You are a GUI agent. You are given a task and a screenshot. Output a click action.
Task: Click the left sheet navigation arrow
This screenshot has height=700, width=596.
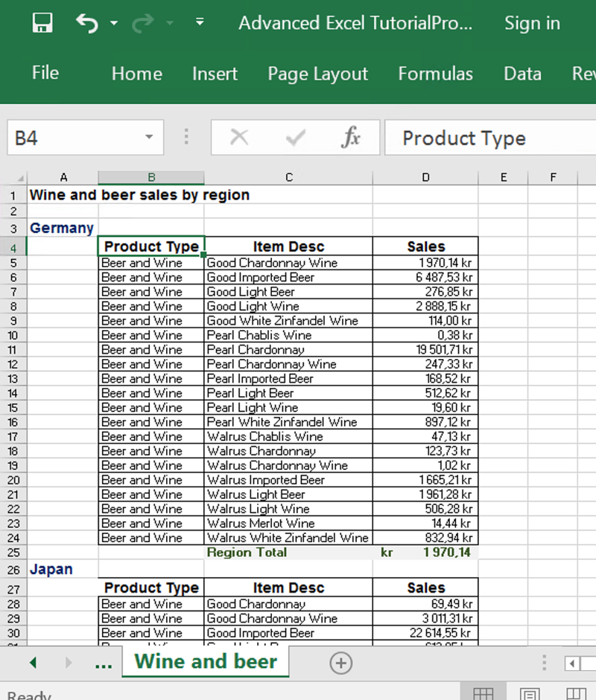click(x=33, y=663)
